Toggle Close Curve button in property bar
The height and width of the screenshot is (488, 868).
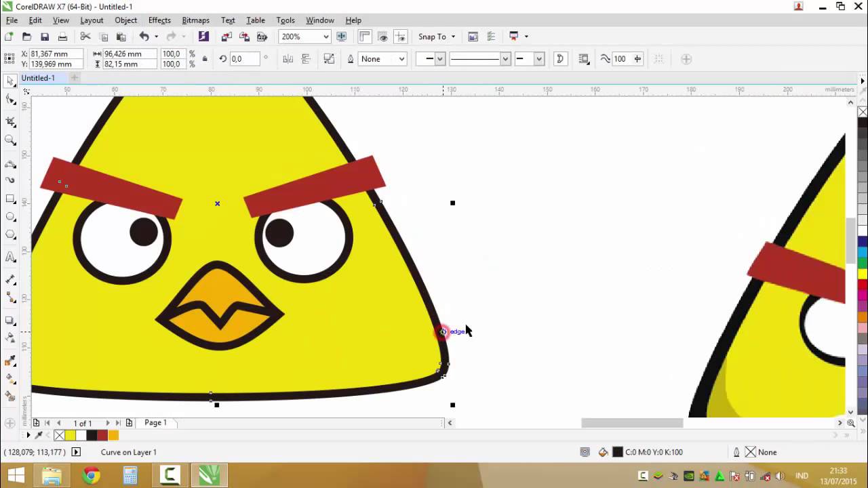pos(560,59)
